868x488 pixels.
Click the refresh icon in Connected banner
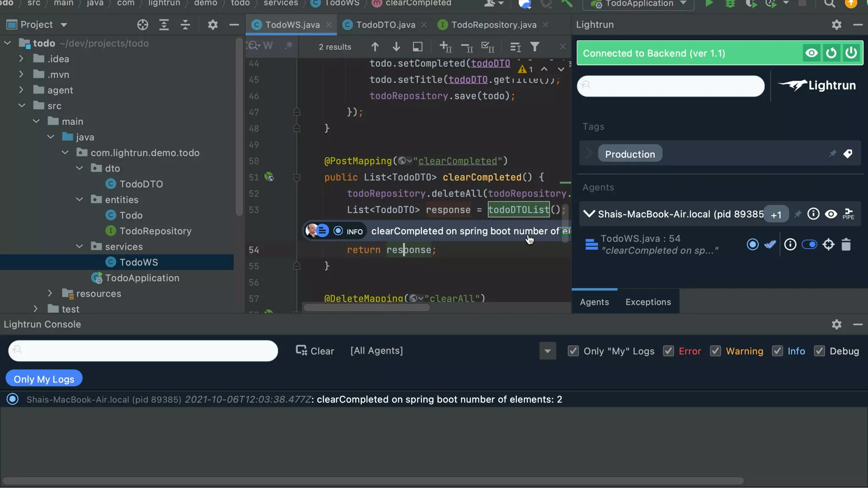coord(831,53)
